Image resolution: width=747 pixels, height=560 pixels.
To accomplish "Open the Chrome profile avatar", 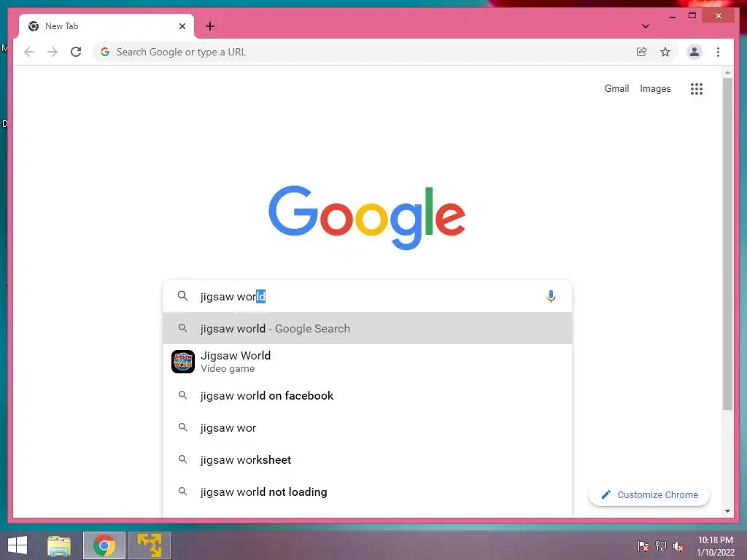I will (694, 52).
